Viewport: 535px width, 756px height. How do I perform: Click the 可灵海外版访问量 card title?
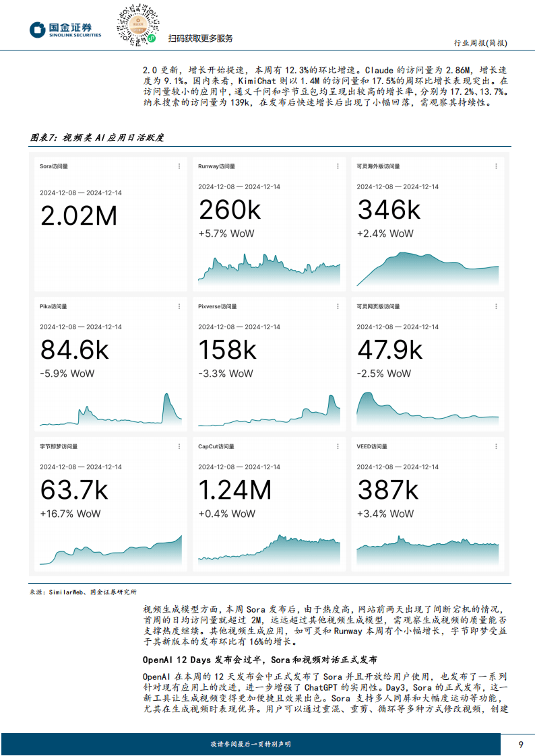pos(378,166)
